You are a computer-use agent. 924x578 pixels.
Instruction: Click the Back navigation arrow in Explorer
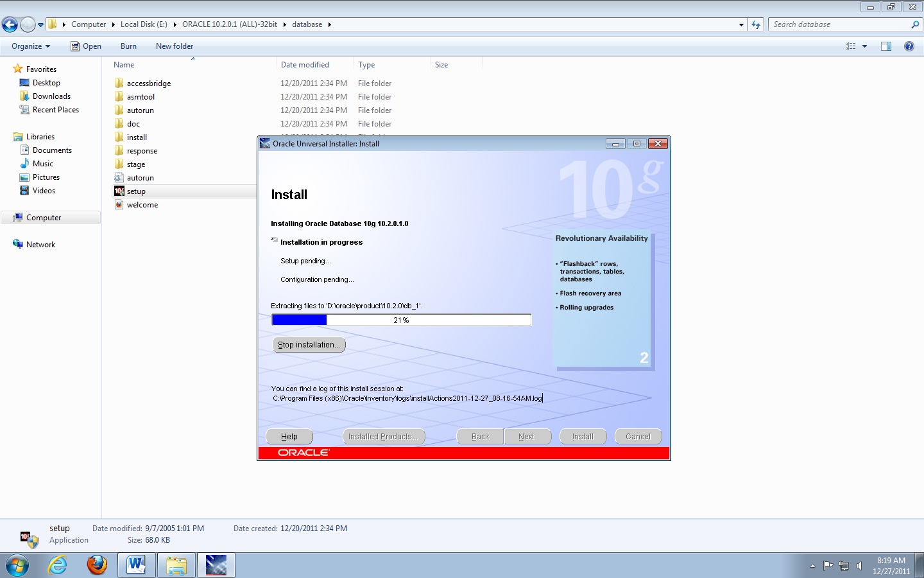click(x=10, y=24)
